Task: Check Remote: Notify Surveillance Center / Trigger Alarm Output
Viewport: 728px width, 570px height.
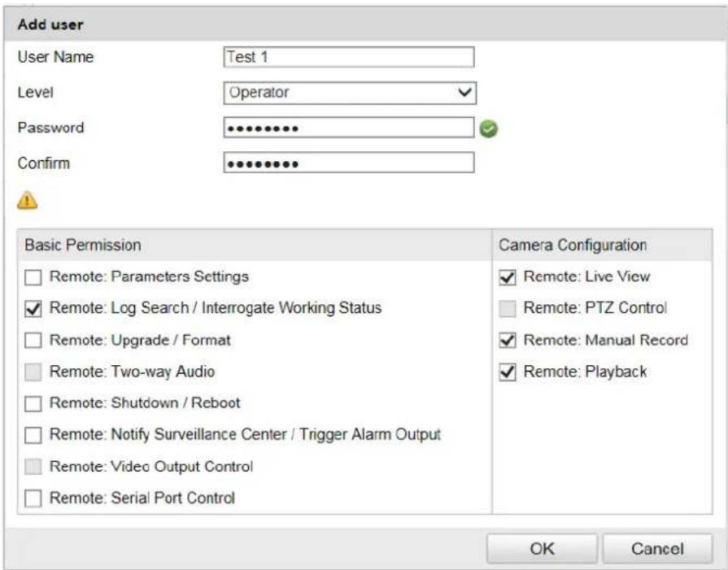Action: [x=33, y=435]
